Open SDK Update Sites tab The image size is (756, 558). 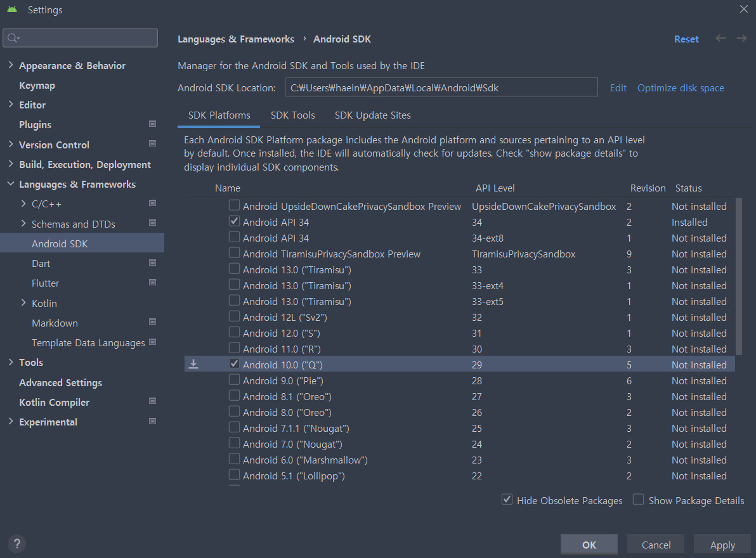click(373, 115)
